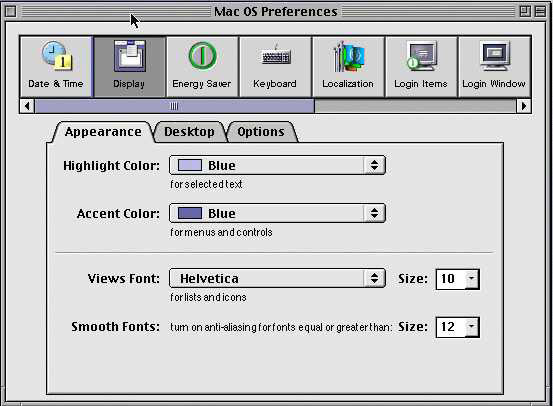
Task: Open the Views Font size dropdown arrow
Action: tap(472, 279)
